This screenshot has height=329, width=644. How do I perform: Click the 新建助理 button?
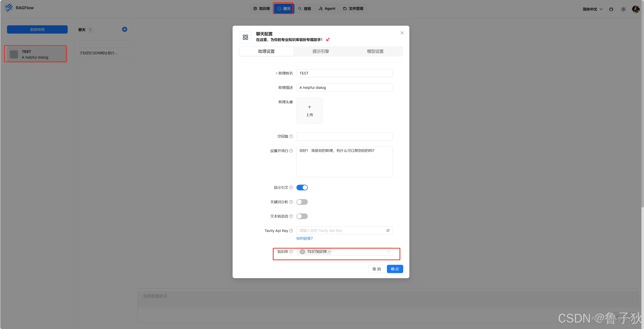[37, 29]
